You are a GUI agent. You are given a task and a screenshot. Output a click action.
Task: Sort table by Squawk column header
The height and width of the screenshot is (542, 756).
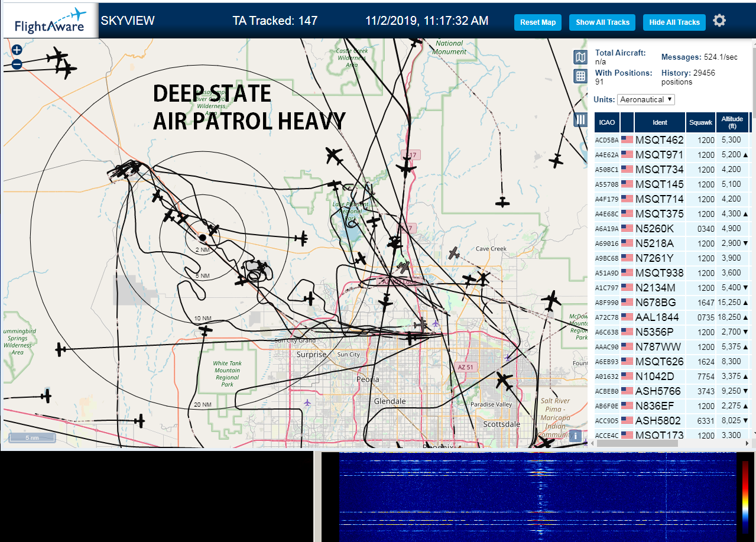[x=700, y=122]
